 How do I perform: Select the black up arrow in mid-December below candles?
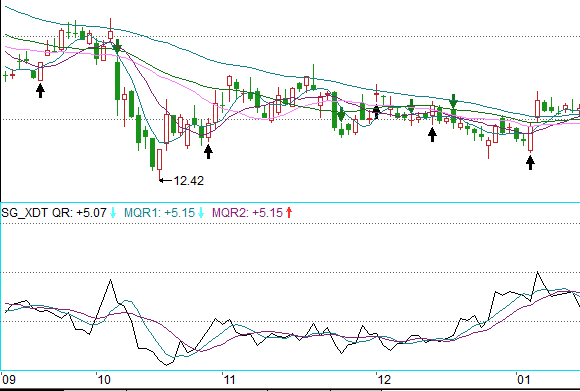click(x=432, y=134)
